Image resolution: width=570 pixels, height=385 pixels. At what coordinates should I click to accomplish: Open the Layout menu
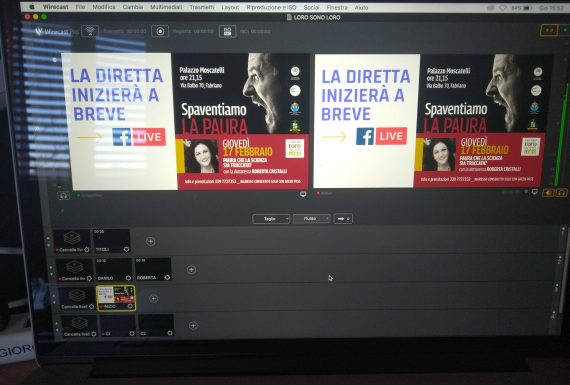(230, 7)
